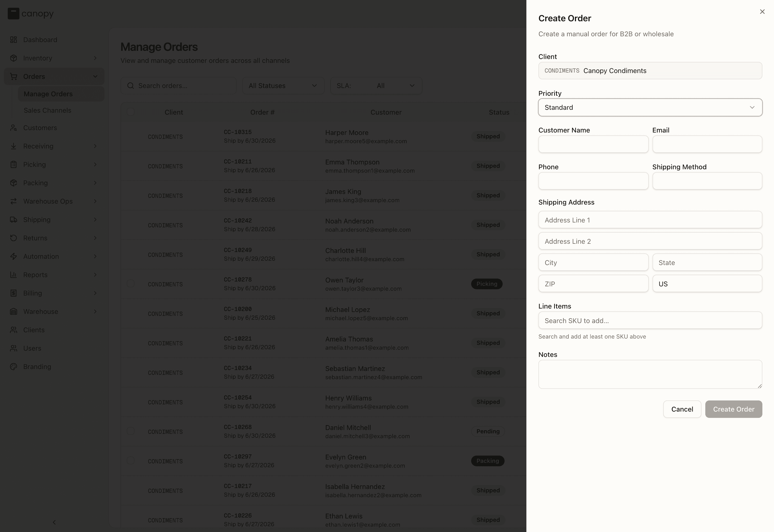Click the Email input field

point(707,144)
